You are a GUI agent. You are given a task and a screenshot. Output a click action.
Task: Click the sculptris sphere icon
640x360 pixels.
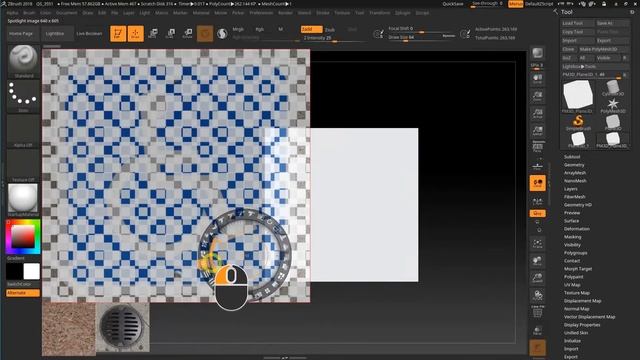point(222,33)
